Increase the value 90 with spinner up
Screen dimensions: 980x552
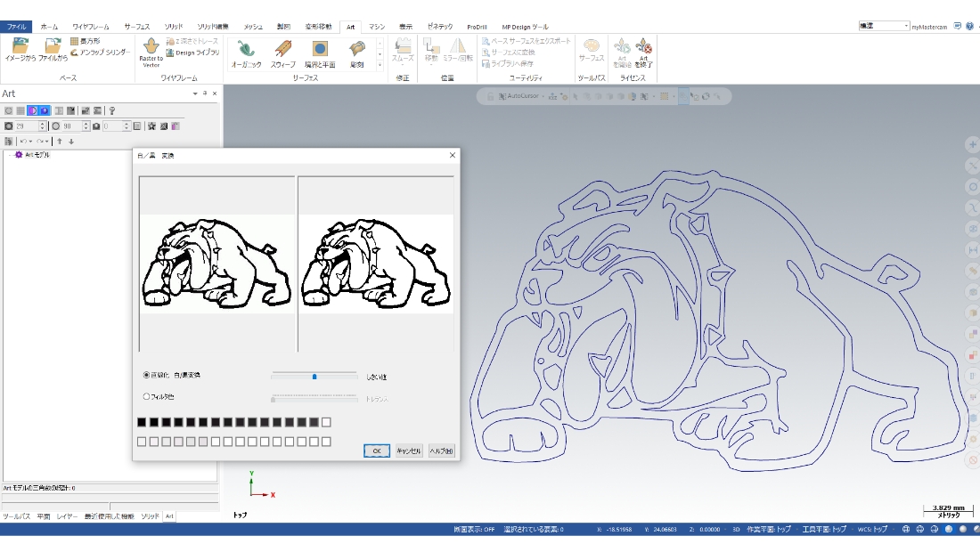pyautogui.click(x=86, y=124)
